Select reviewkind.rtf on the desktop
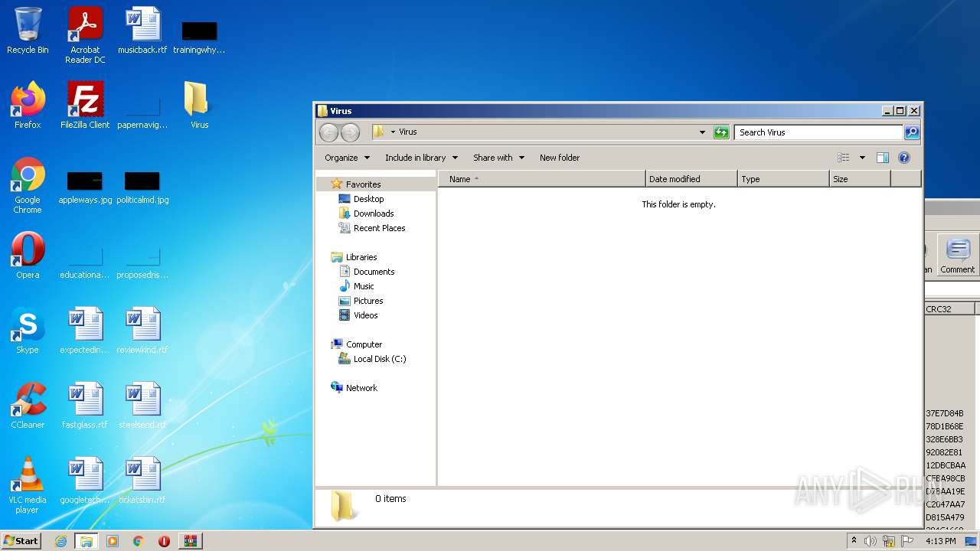980x551 pixels. [142, 331]
